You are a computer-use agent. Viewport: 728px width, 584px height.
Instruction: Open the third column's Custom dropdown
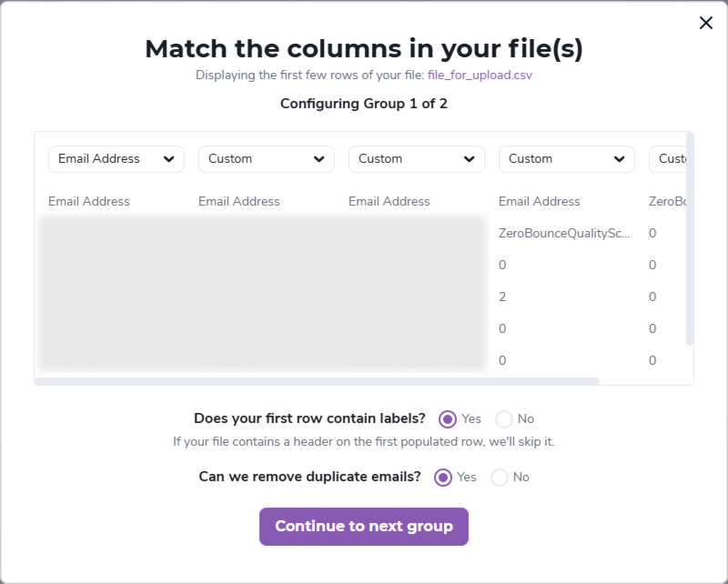(x=416, y=158)
